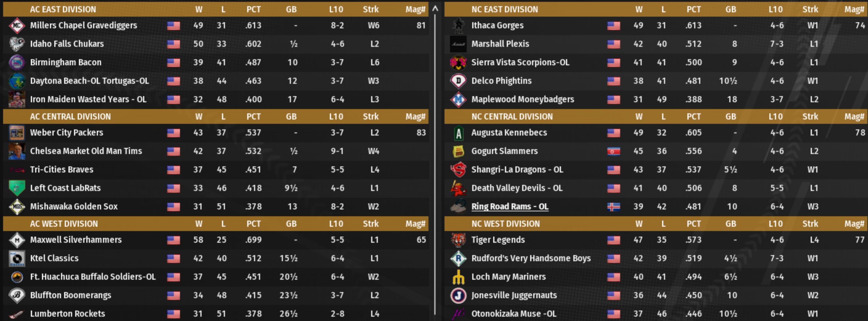Sort AC West Division by Strk column
The width and height of the screenshot is (868, 321).
[371, 224]
